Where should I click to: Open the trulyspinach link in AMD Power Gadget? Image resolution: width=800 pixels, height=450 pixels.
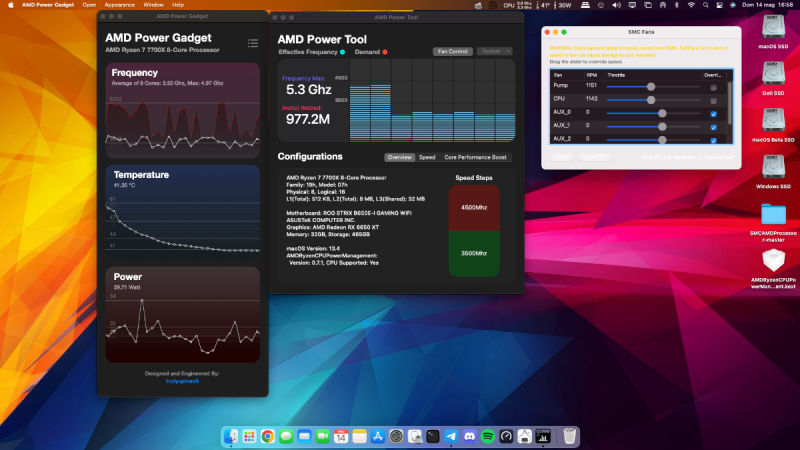pos(182,381)
